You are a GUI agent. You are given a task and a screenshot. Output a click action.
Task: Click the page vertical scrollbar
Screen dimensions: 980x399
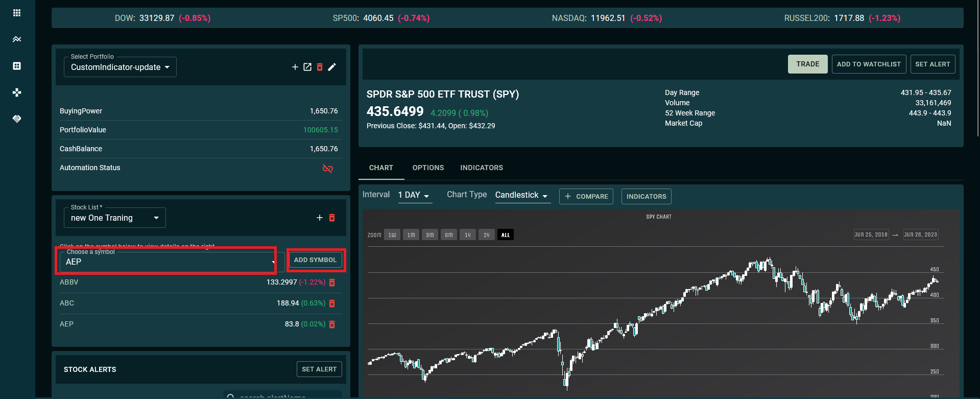tap(977, 69)
